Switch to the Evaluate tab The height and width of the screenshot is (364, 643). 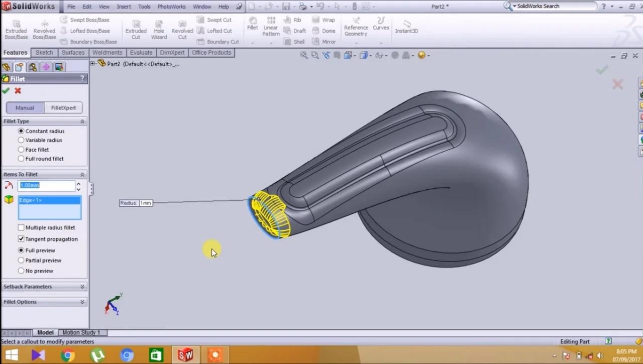(x=141, y=52)
